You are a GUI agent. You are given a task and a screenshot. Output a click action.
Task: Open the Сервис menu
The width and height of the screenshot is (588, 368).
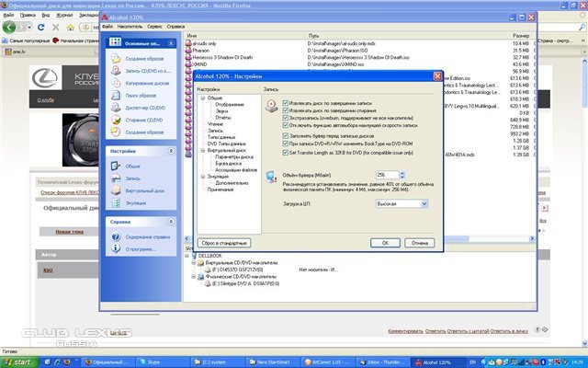tap(154, 27)
